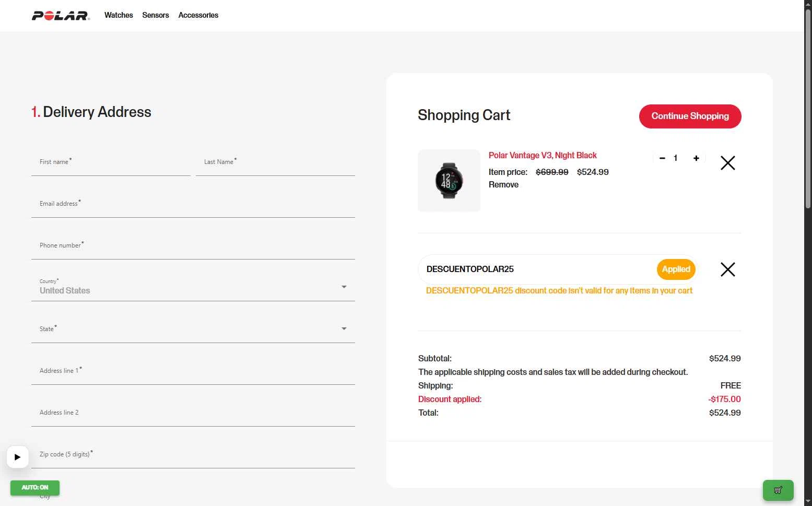Click the green cart icon button
This screenshot has width=812, height=506.
778,490
